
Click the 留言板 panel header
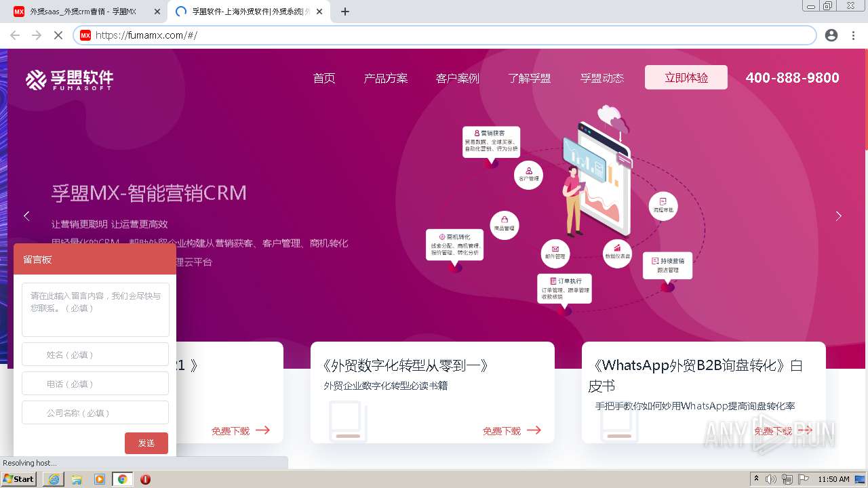pos(95,259)
